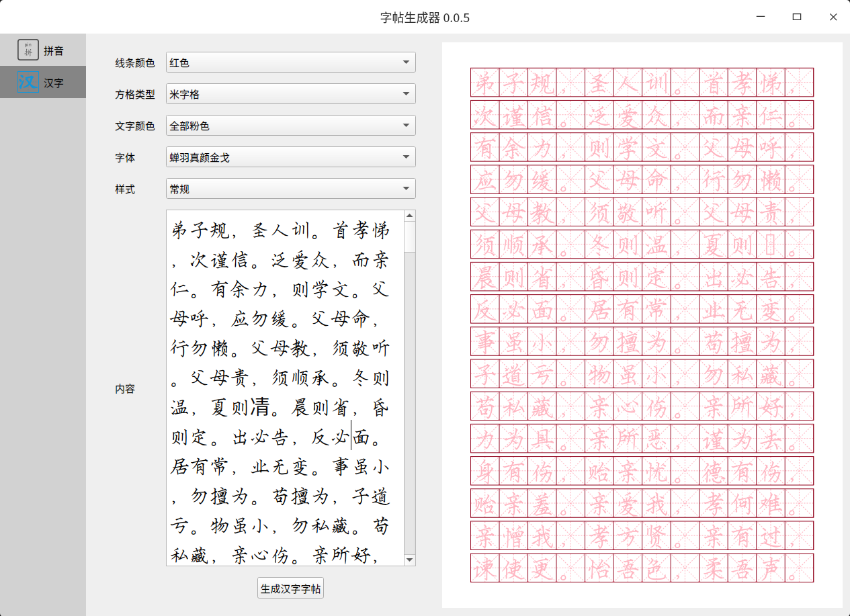The width and height of the screenshot is (850, 616).
Task: Select the 汉字 (Hanzi) sidebar icon
Action: click(x=28, y=82)
